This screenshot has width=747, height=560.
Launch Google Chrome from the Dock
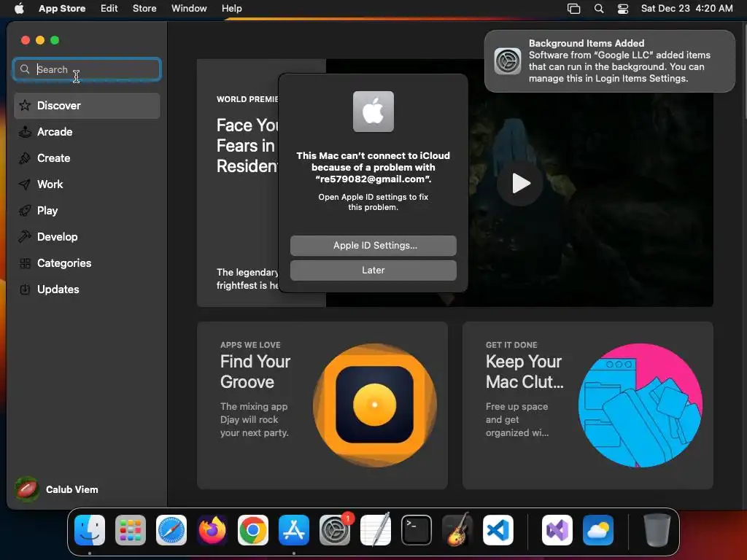[253, 530]
